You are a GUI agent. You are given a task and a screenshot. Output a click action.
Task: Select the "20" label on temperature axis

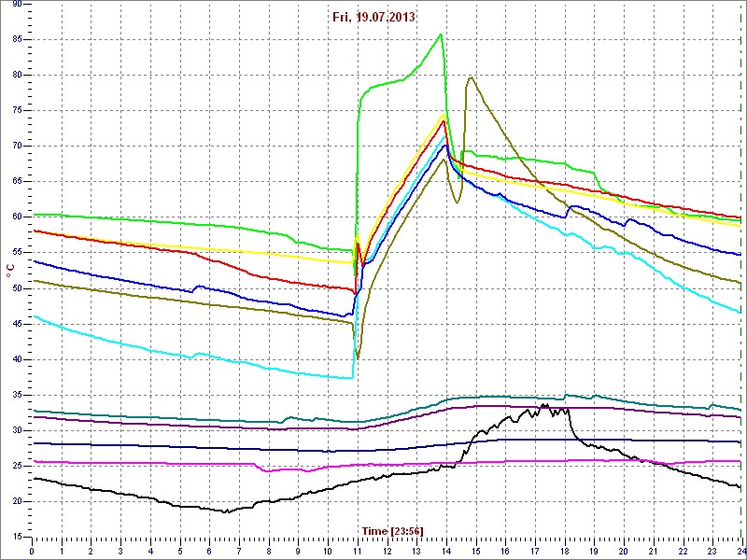tap(17, 501)
